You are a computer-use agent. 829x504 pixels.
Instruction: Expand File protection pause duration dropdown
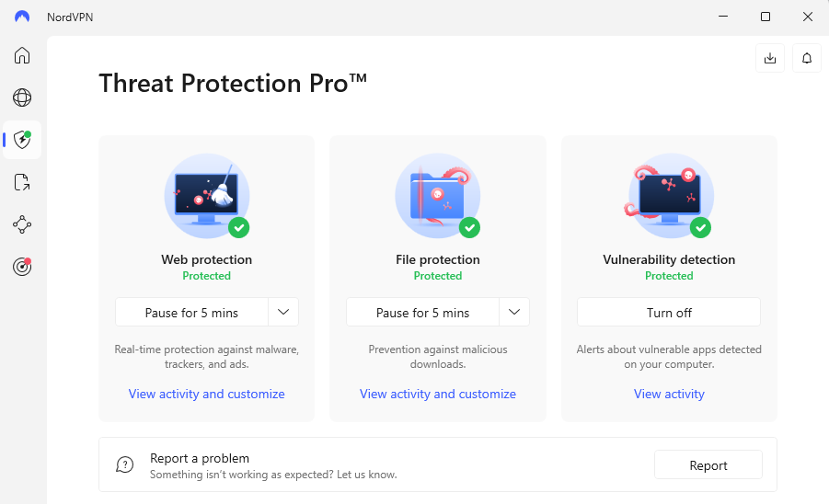pyautogui.click(x=514, y=313)
